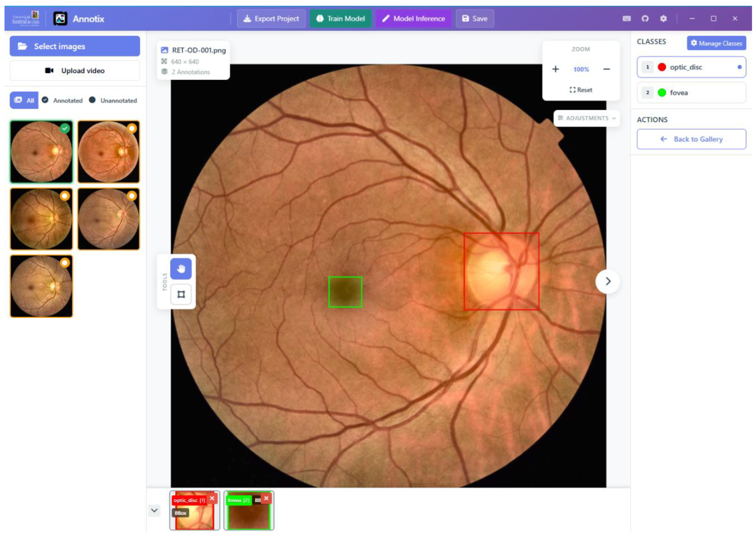This screenshot has height=538, width=756.
Task: Expand the Adjustments dropdown
Action: click(x=587, y=118)
